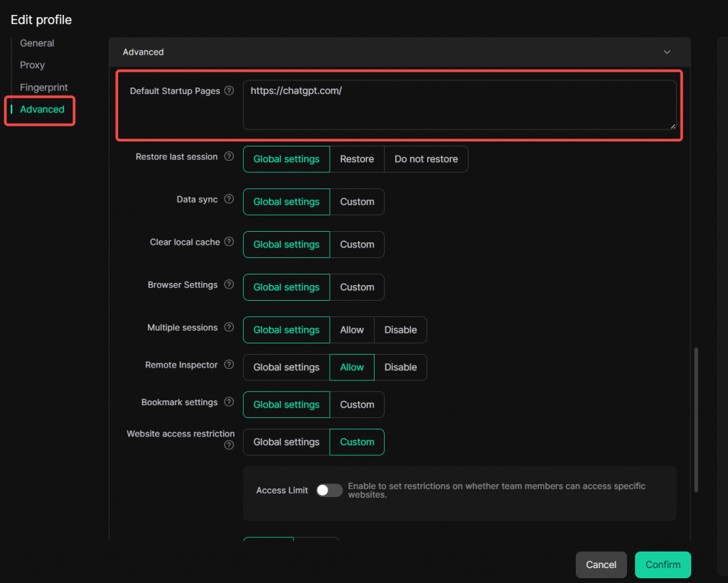Select Do not restore option
728x583 pixels.
426,159
